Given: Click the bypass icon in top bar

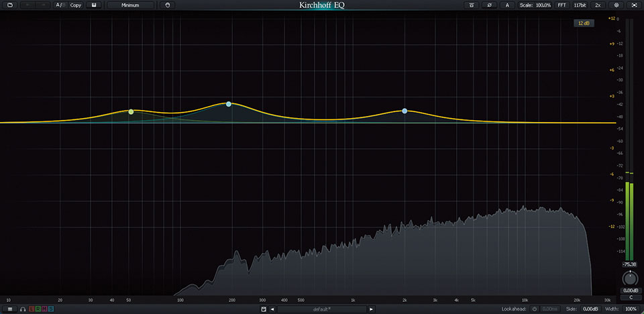Looking at the screenshot, I should tap(472, 5).
